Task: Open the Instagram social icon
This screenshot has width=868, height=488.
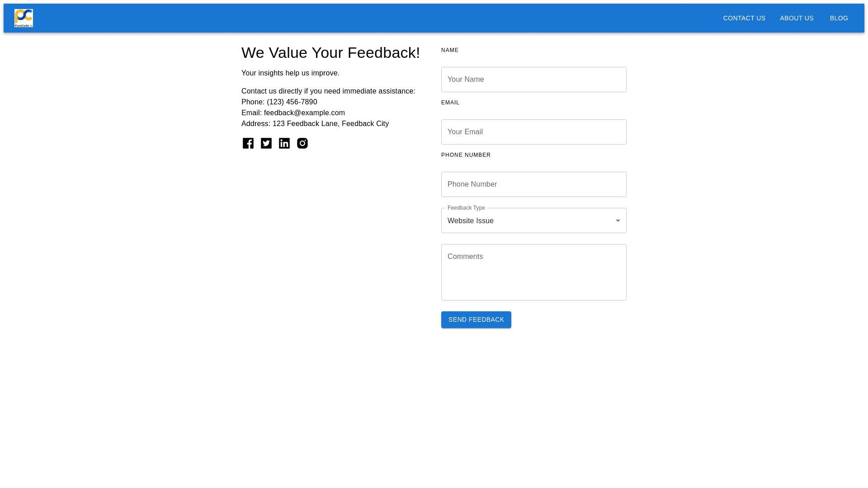Action: [x=302, y=143]
